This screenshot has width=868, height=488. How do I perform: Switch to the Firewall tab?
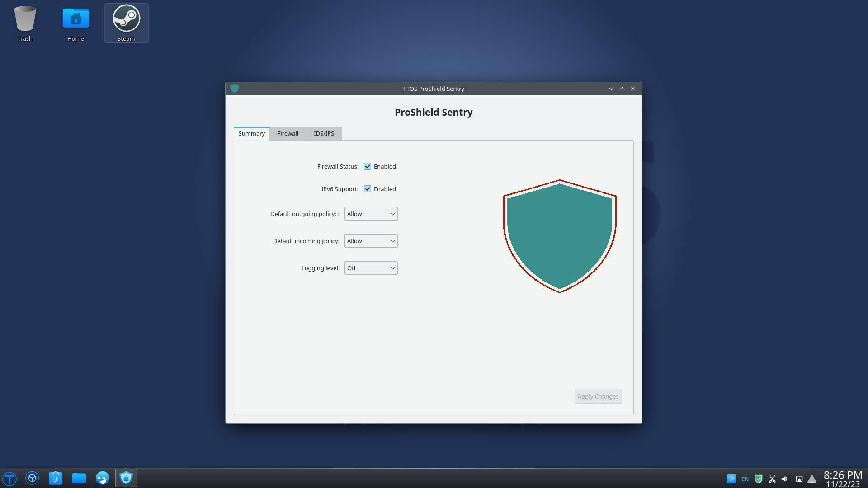point(288,133)
